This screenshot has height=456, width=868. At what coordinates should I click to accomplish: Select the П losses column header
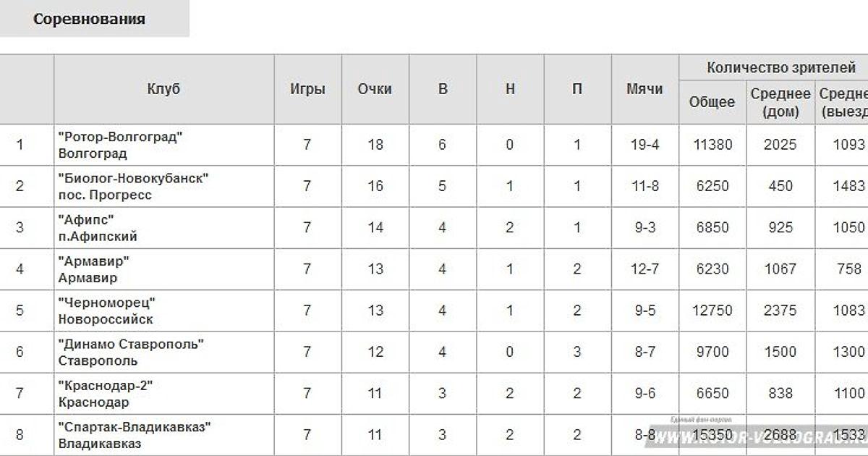point(577,89)
